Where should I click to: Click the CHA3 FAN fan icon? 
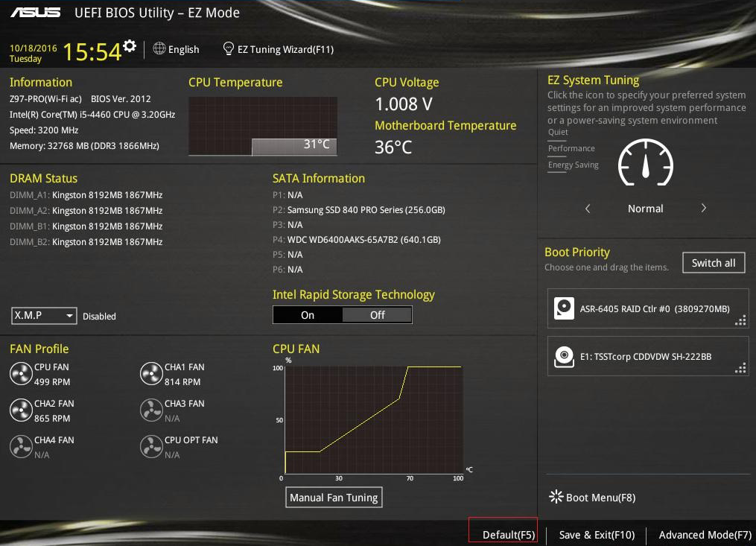[x=151, y=410]
